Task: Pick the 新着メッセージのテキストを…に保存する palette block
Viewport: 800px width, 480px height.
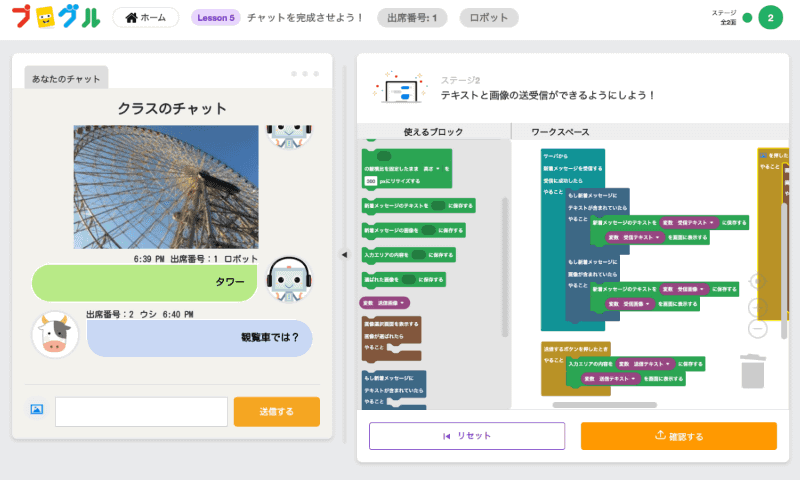Action: tap(418, 206)
